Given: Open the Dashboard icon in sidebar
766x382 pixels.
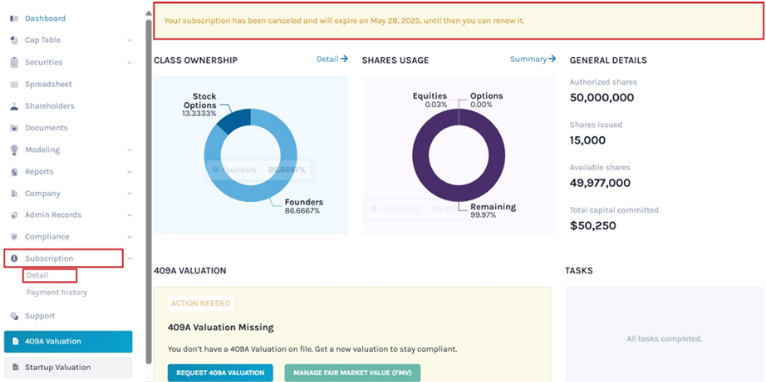Looking at the screenshot, I should click(x=14, y=19).
